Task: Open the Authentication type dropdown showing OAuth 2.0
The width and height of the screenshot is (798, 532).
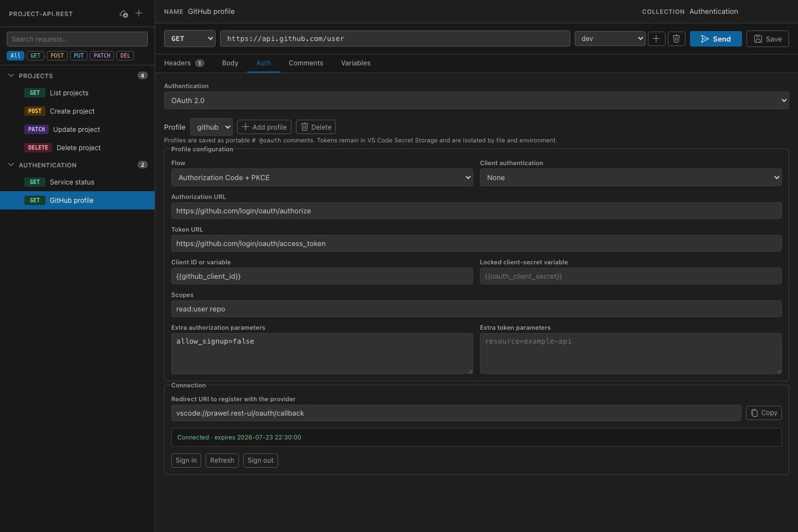Action: (477, 100)
